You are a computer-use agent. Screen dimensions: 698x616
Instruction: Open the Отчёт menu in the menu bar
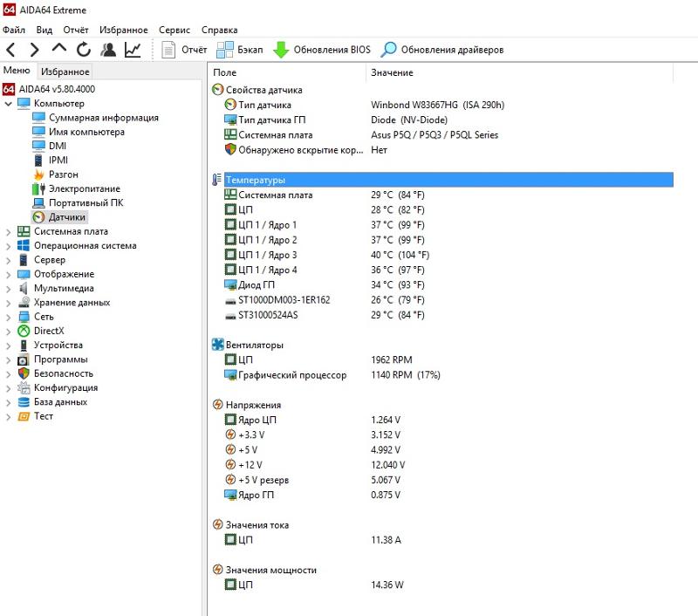click(76, 30)
